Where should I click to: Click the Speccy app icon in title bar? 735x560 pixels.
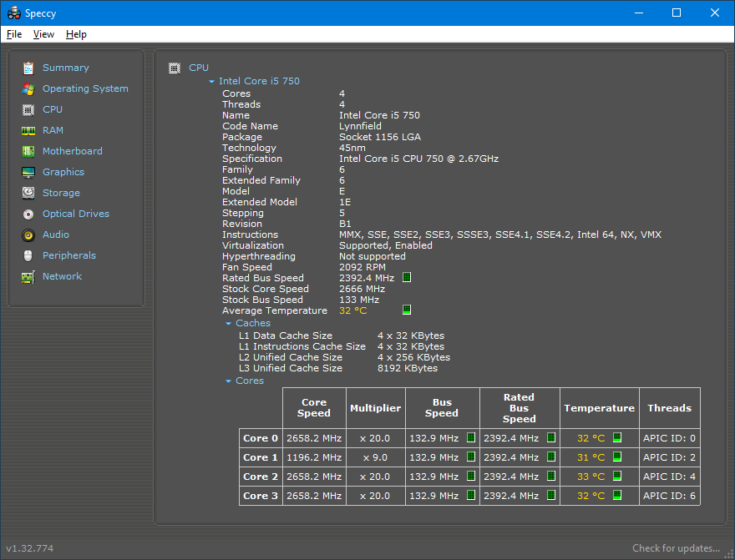tap(13, 13)
